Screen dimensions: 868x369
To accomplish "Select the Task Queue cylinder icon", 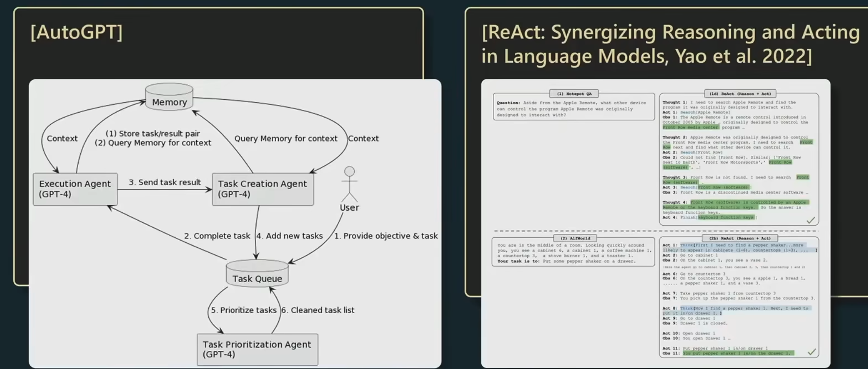I will [x=257, y=273].
